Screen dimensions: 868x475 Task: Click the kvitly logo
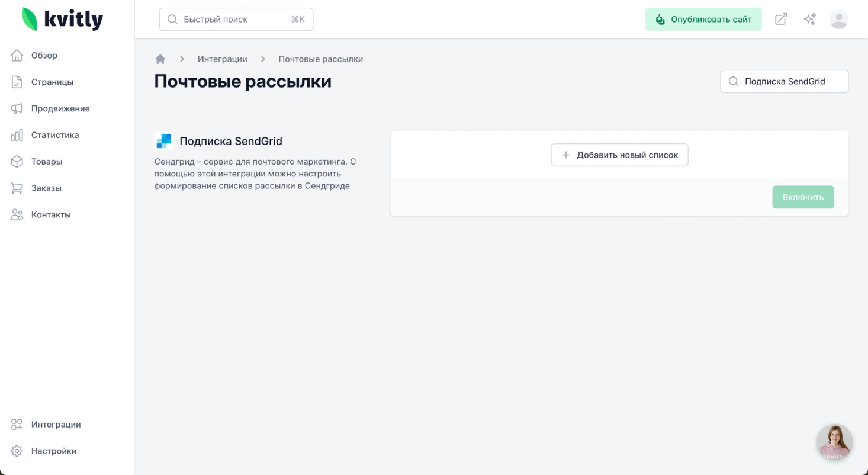63,20
